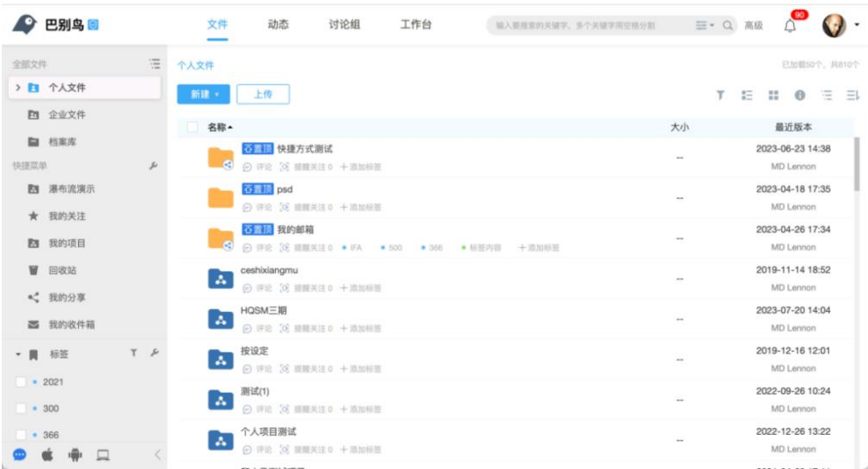The height and width of the screenshot is (469, 868).
Task: Expand the 个人文件 tree node
Action: (x=18, y=87)
